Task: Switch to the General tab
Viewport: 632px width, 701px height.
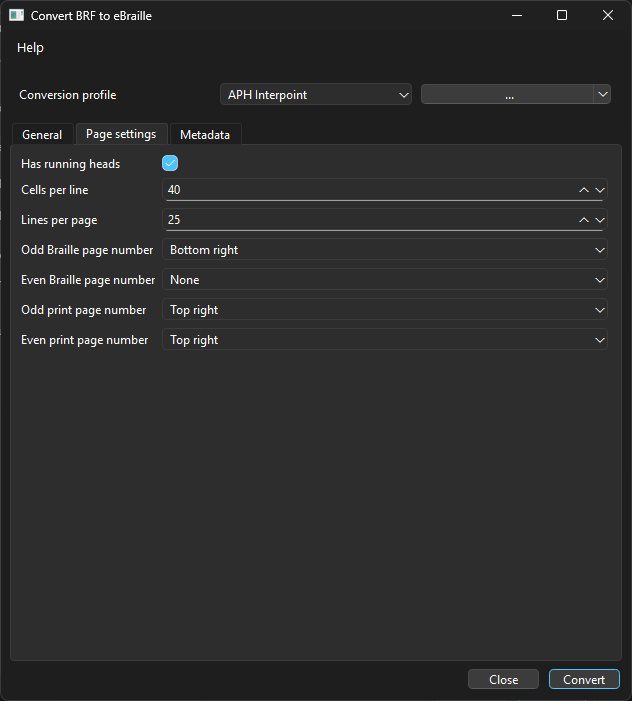Action: (x=42, y=135)
